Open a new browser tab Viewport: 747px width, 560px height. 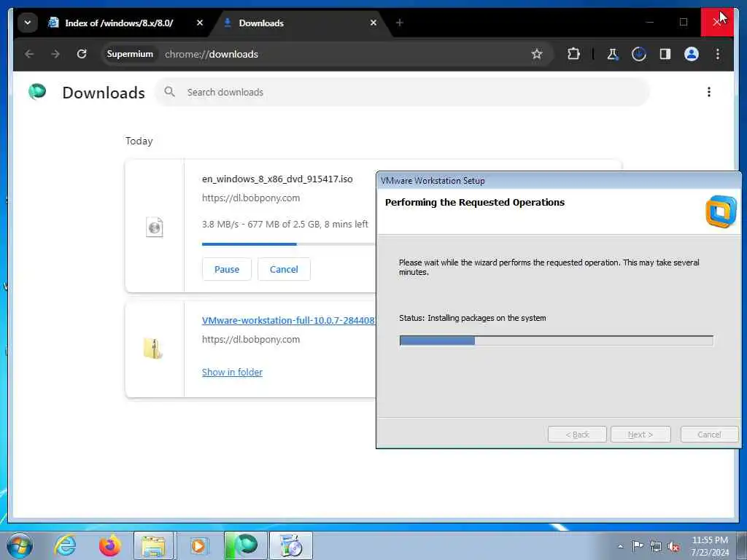pyautogui.click(x=400, y=23)
